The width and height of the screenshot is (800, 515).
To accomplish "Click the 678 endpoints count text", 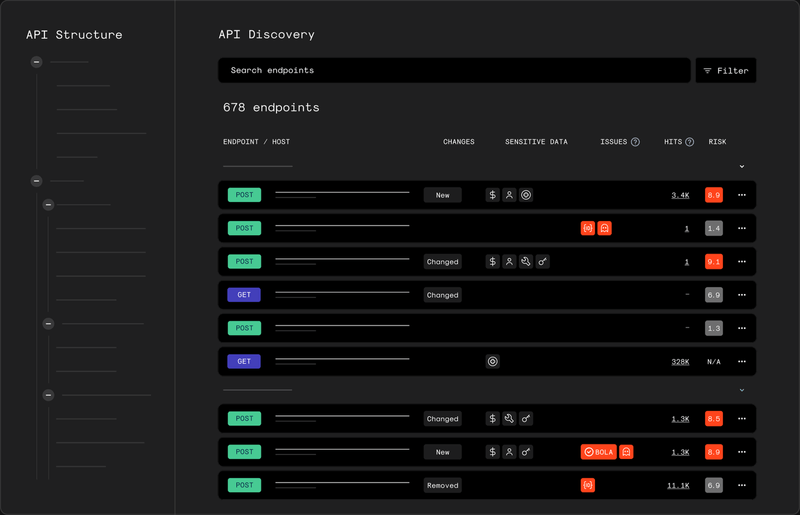I will (x=271, y=107).
